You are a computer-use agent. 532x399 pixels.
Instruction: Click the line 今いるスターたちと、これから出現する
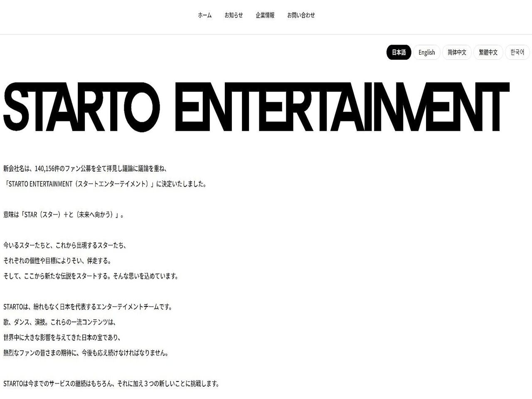pyautogui.click(x=64, y=245)
